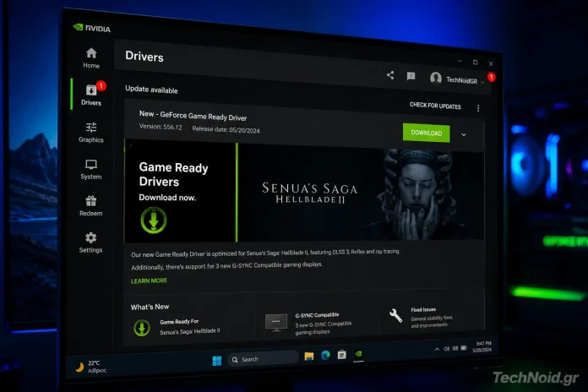The height and width of the screenshot is (392, 588).
Task: Open the taskbar clock showing 9:47 PM
Action: 482,346
